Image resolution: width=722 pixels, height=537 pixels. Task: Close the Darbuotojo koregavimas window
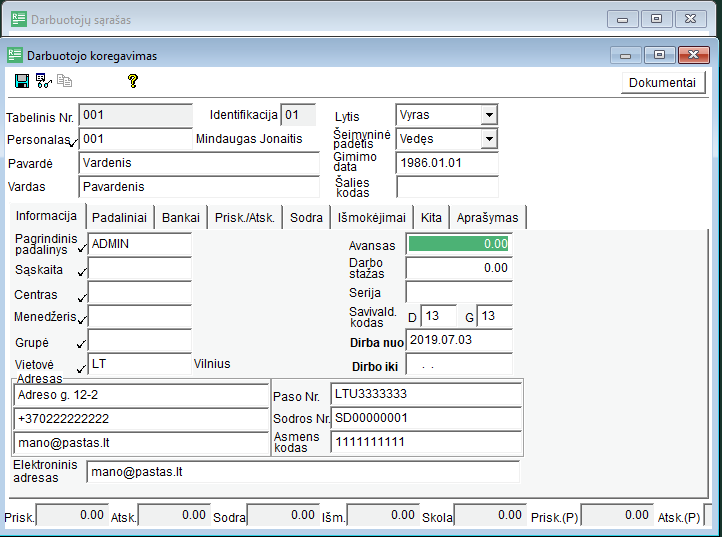pos(693,55)
